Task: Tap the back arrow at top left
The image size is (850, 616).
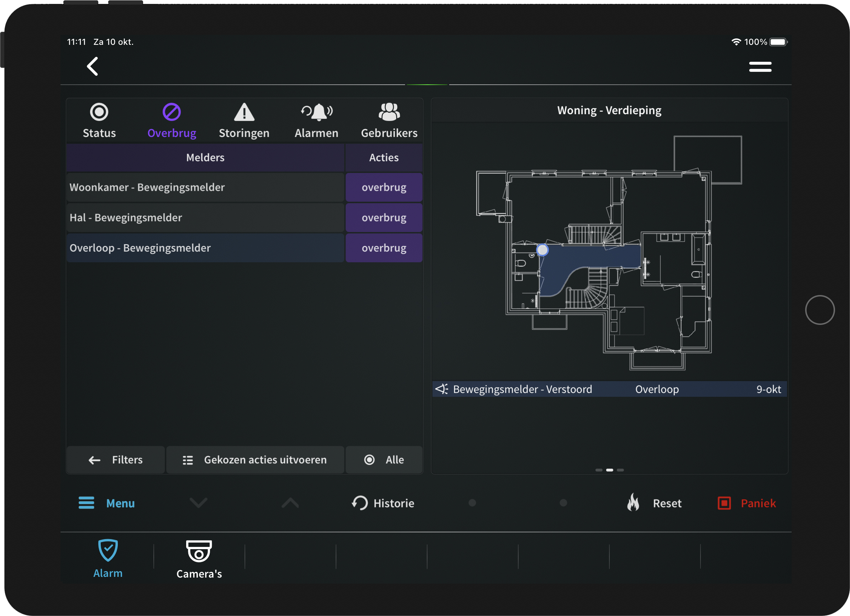Action: [x=92, y=67]
